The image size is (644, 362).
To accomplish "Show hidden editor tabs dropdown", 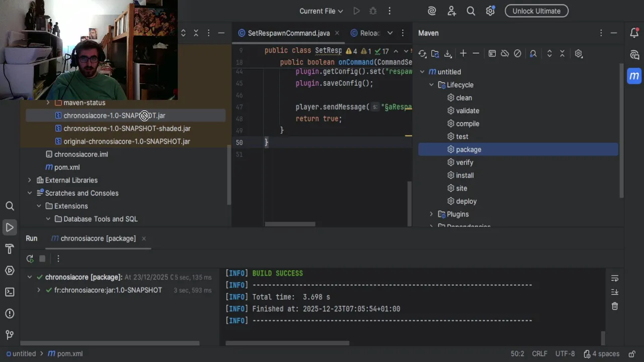I will pyautogui.click(x=390, y=33).
